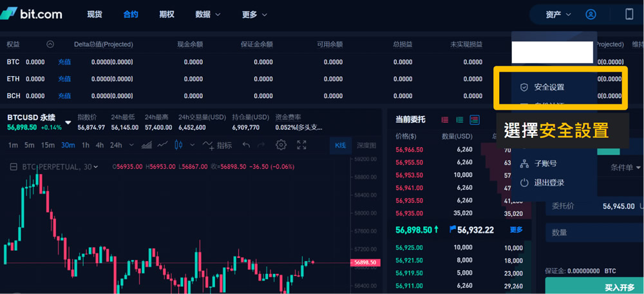Show sell orders only in order book
This screenshot has width=644, height=294.
click(x=445, y=120)
